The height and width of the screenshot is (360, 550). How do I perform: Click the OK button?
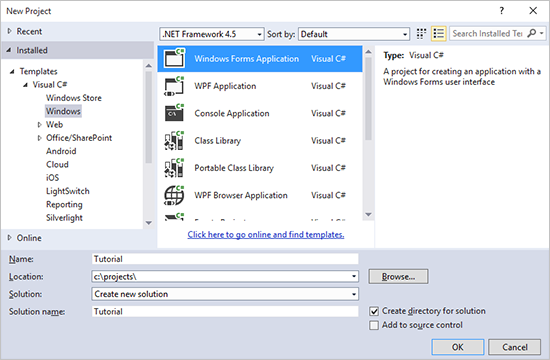point(458,347)
